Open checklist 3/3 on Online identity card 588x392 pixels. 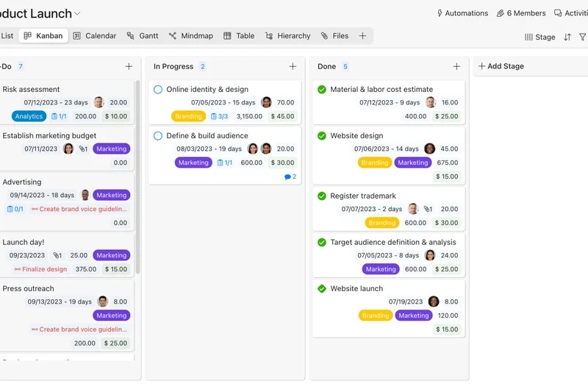click(x=219, y=116)
